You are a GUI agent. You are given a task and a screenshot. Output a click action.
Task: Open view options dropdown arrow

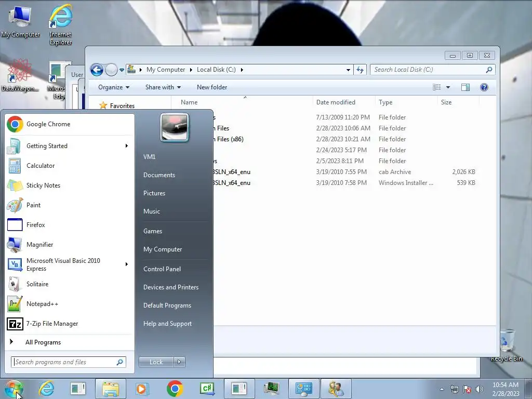(x=448, y=87)
